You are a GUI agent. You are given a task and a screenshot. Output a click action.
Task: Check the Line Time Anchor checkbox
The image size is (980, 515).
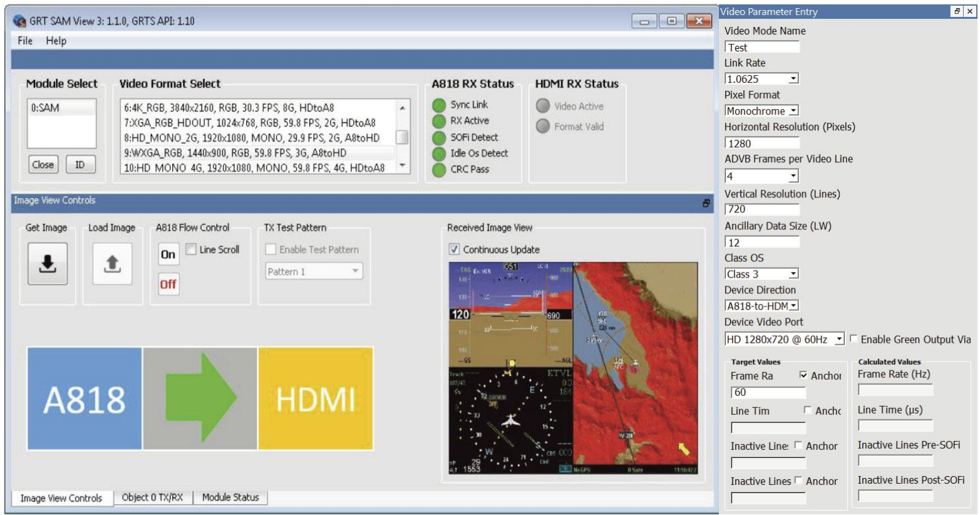808,410
